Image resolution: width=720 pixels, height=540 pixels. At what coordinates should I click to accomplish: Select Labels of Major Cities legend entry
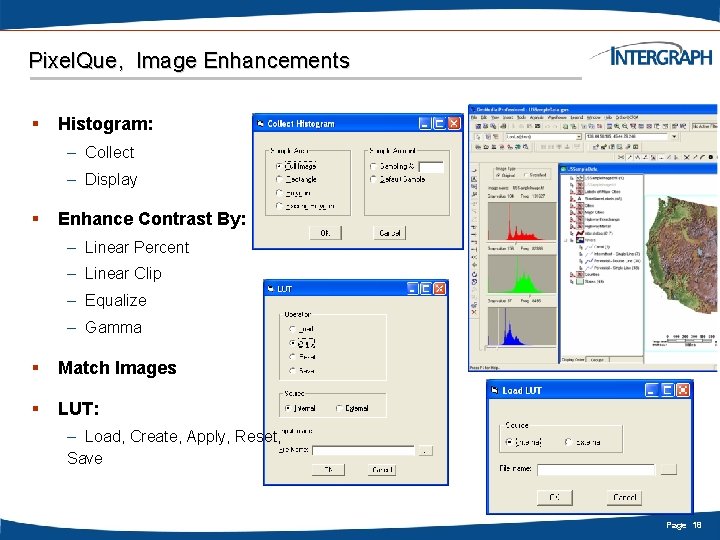(x=602, y=191)
